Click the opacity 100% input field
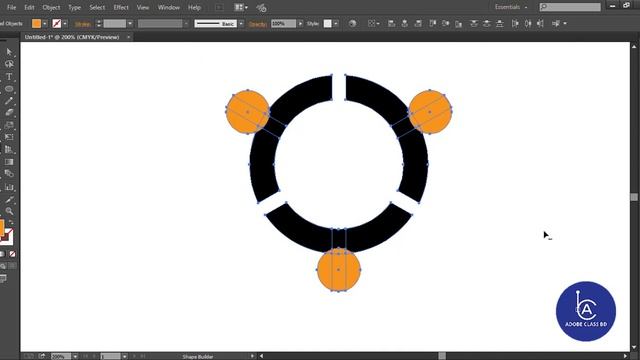The width and height of the screenshot is (640, 360). (x=283, y=24)
